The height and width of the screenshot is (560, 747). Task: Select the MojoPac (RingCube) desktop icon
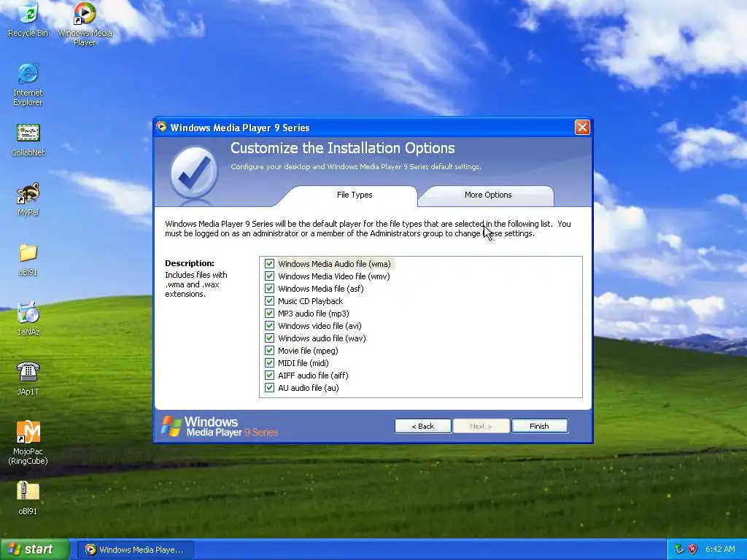pos(28,443)
